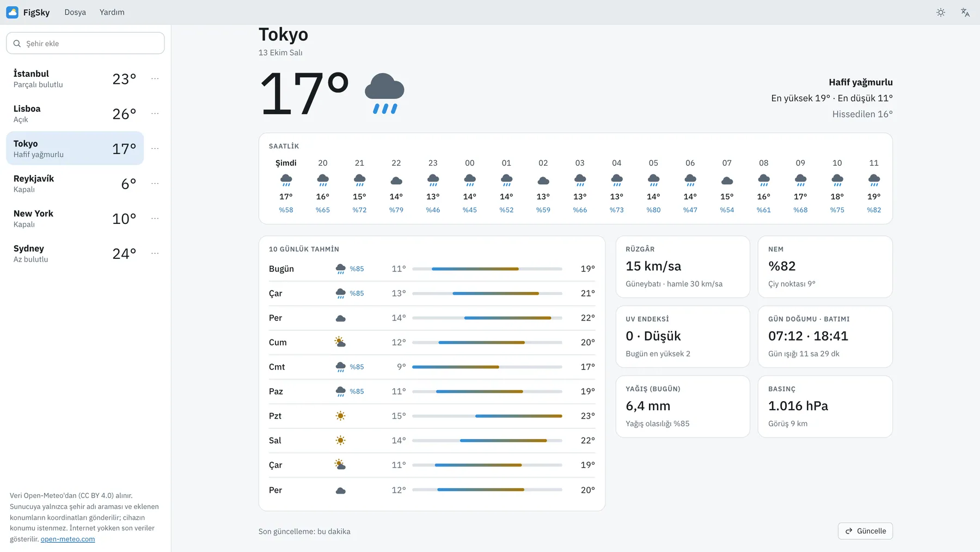Click the Bugün temperature range bar
The height and width of the screenshot is (552, 980).
487,269
